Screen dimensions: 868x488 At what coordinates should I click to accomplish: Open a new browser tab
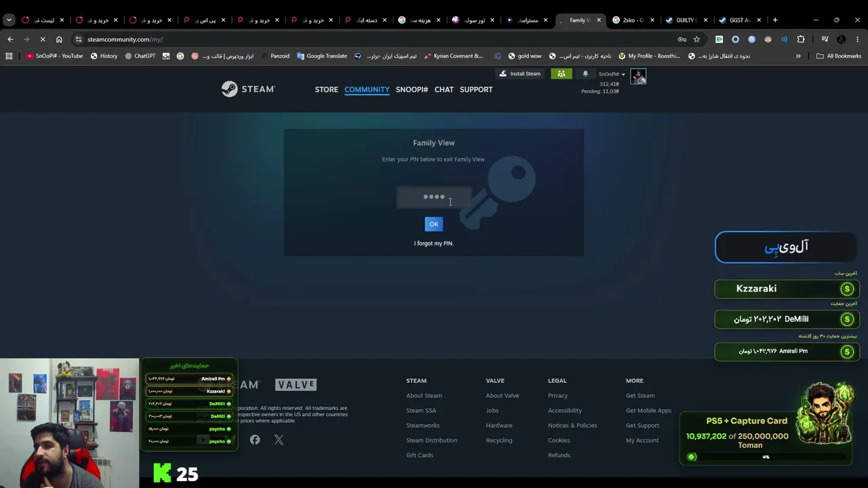775,20
